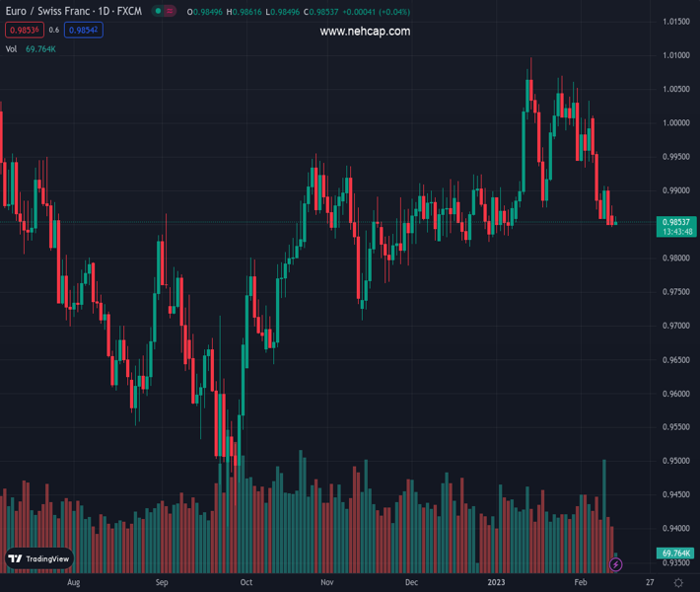Click the 0.95000 level on price scale
Viewport: 700px width, 592px height.
pyautogui.click(x=675, y=461)
